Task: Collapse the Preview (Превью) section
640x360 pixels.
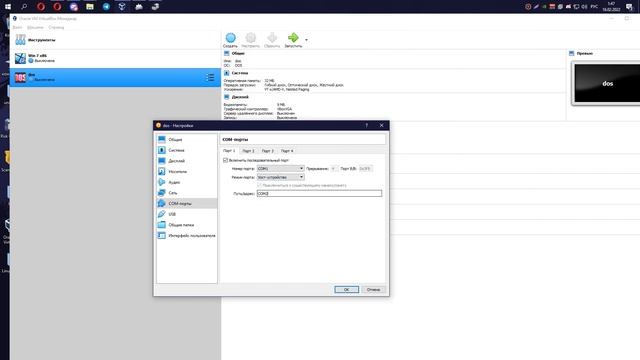Action: [x=571, y=53]
